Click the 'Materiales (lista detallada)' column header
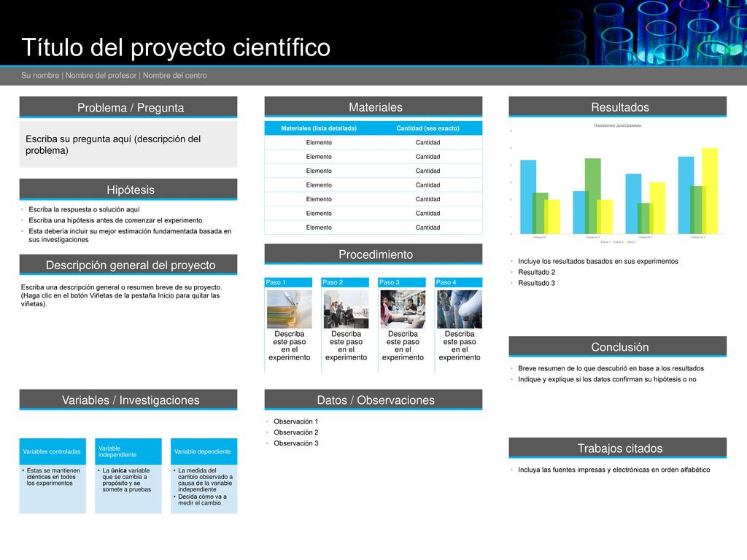This screenshot has height=560, width=747. (319, 128)
